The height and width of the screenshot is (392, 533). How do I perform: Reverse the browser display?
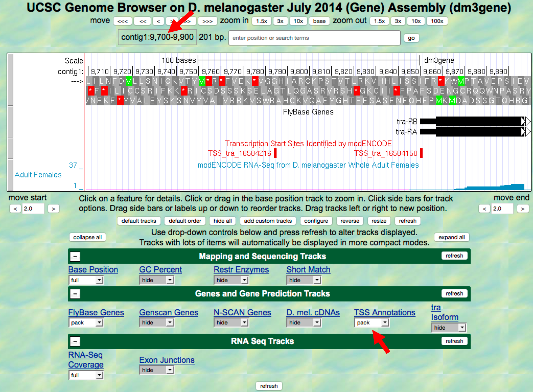[x=350, y=221]
